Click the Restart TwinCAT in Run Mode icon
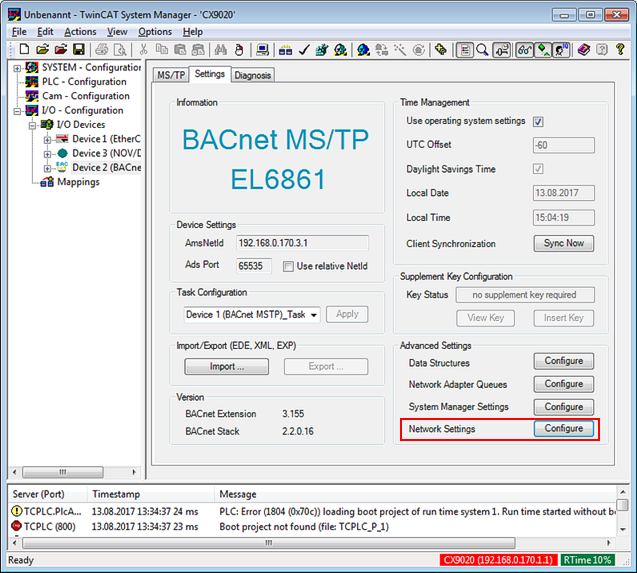Screen dimensions: 637x573 click(340, 50)
